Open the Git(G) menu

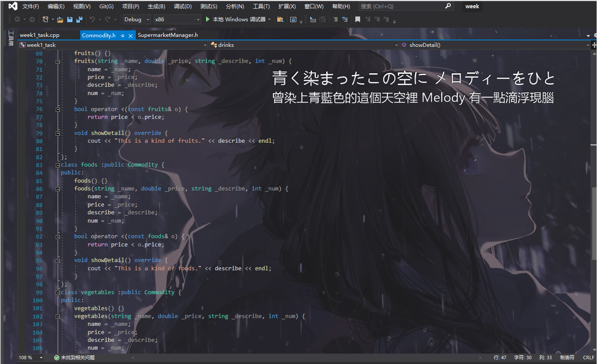(106, 7)
